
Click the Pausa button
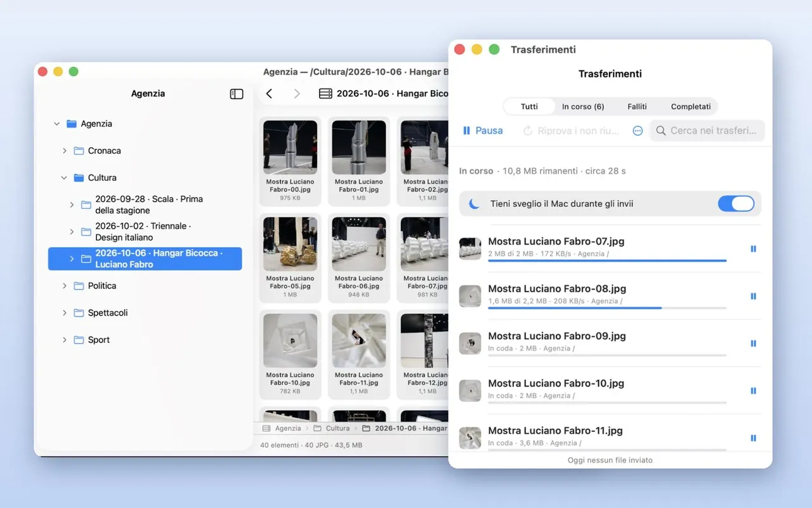pyautogui.click(x=483, y=131)
